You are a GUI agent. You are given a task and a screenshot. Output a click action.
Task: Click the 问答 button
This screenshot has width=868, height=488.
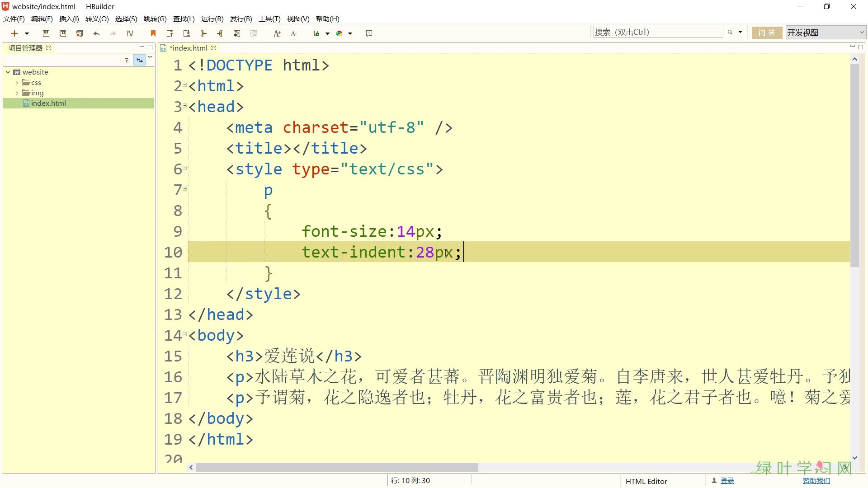[767, 33]
